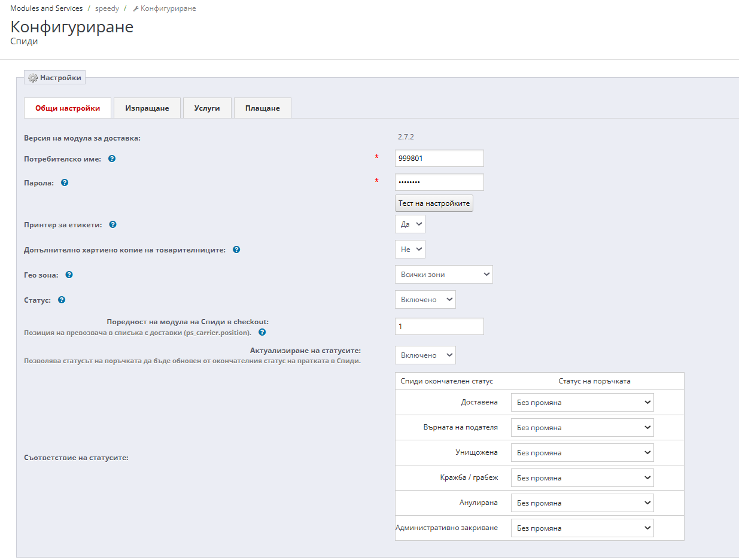Click help icon for ps_carrier.position description

262,332
